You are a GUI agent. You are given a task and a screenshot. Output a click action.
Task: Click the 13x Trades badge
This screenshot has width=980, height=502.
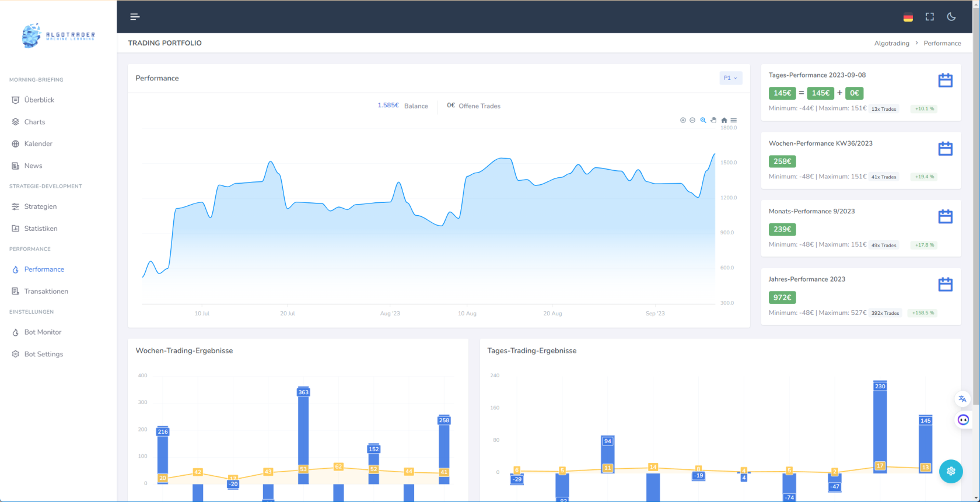(x=884, y=109)
